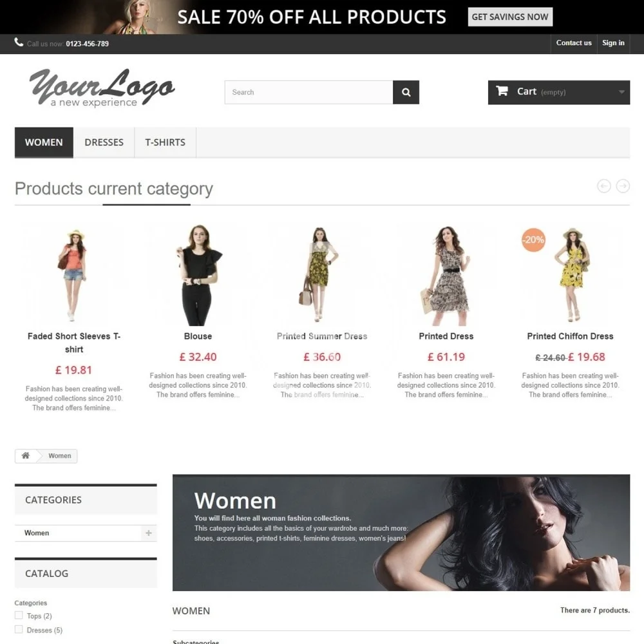Select the T-Shirts menu tab
Screen dimensions: 644x644
pos(165,142)
